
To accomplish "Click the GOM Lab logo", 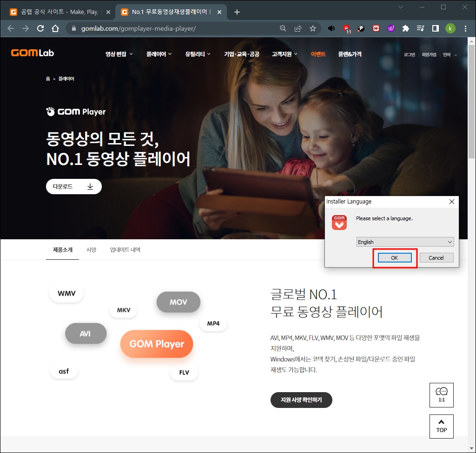I will (x=32, y=53).
